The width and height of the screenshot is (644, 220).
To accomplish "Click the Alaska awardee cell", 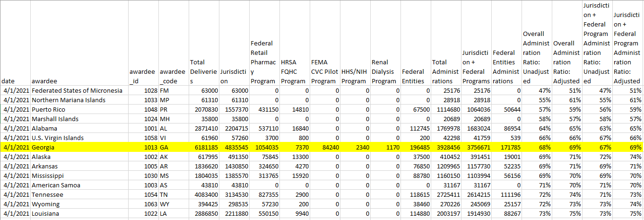I will tap(79, 157).
